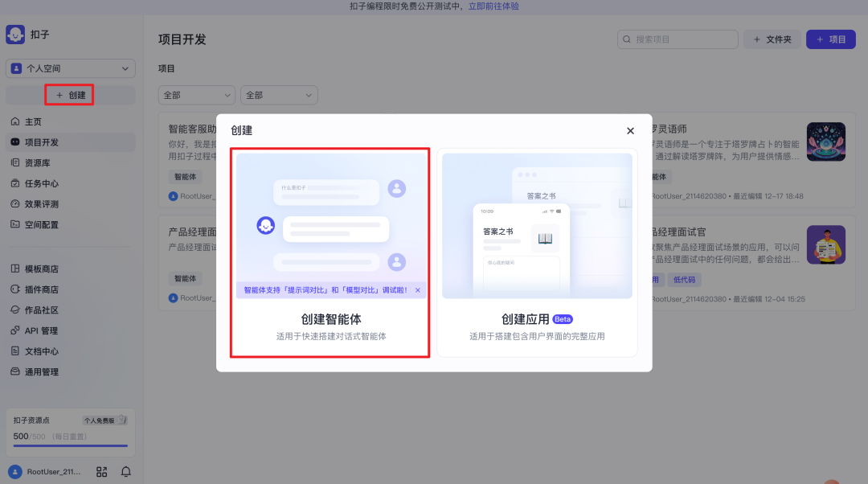Click the 作品社区 community icon

(x=15, y=310)
